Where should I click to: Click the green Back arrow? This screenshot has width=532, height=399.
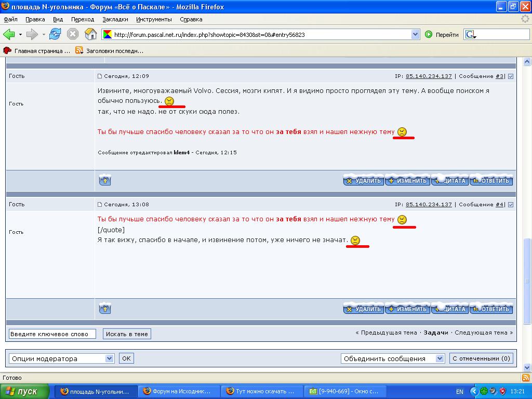click(9, 34)
